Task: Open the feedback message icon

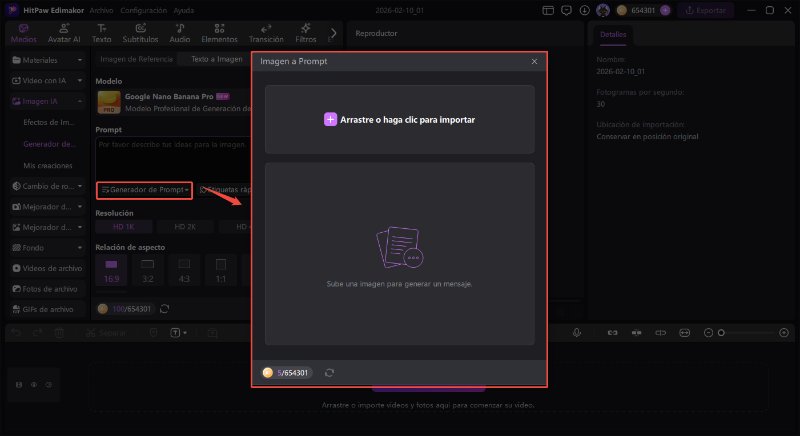Action: point(566,10)
